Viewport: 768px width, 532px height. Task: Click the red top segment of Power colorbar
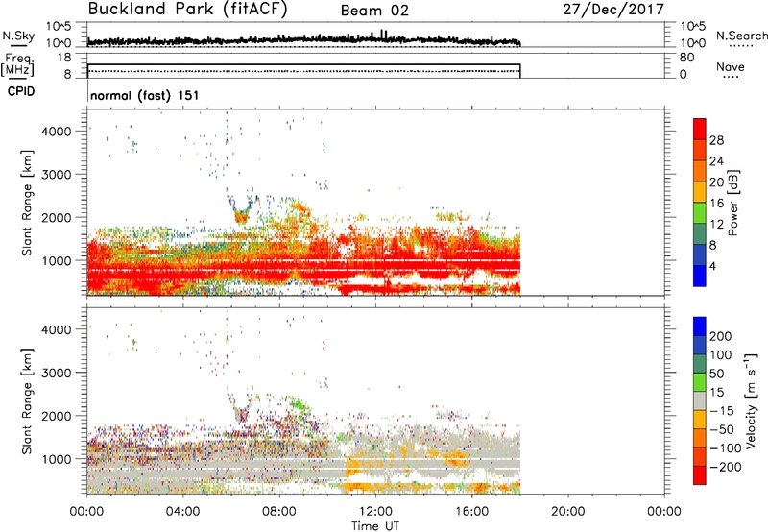point(700,129)
